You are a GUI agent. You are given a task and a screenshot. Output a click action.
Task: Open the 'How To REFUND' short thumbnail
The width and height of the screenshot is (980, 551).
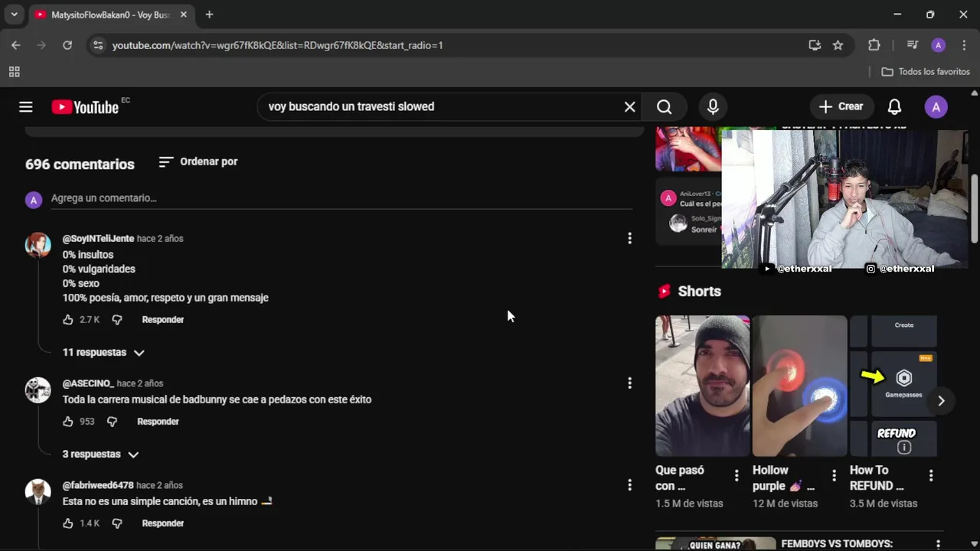pyautogui.click(x=893, y=386)
